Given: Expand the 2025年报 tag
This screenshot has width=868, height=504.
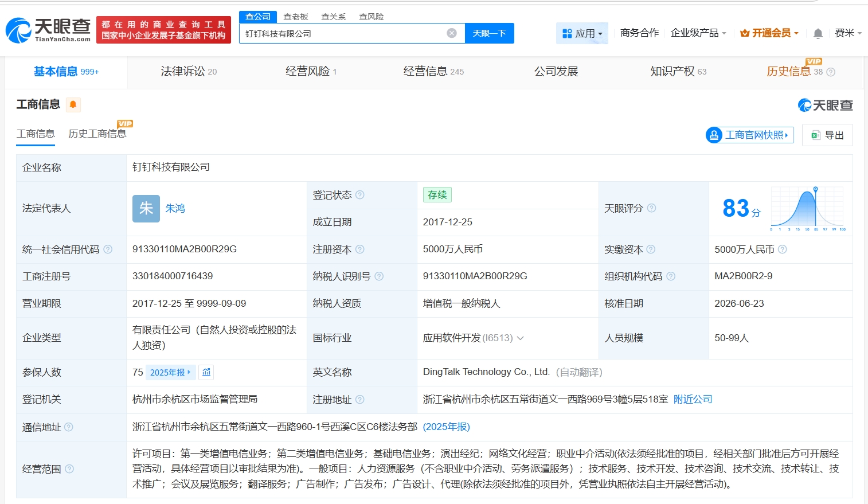Looking at the screenshot, I should 170,372.
